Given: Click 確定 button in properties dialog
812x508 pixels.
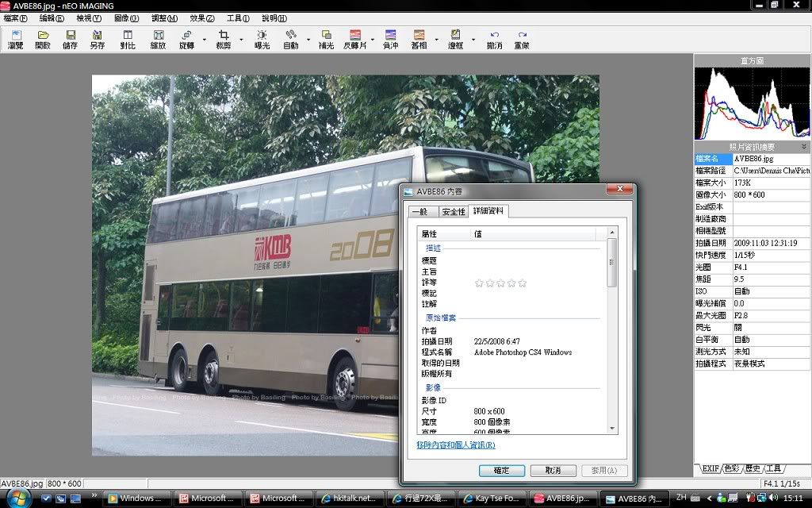Looking at the screenshot, I should [502, 470].
